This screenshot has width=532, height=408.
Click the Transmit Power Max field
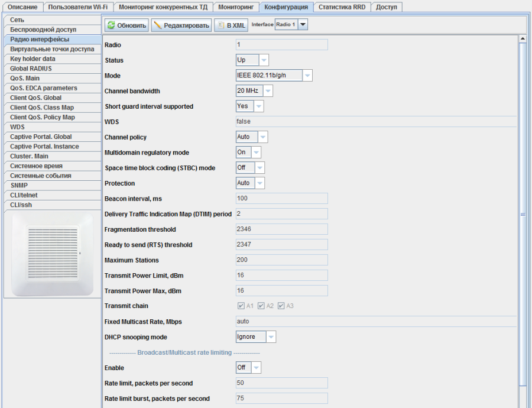281,290
